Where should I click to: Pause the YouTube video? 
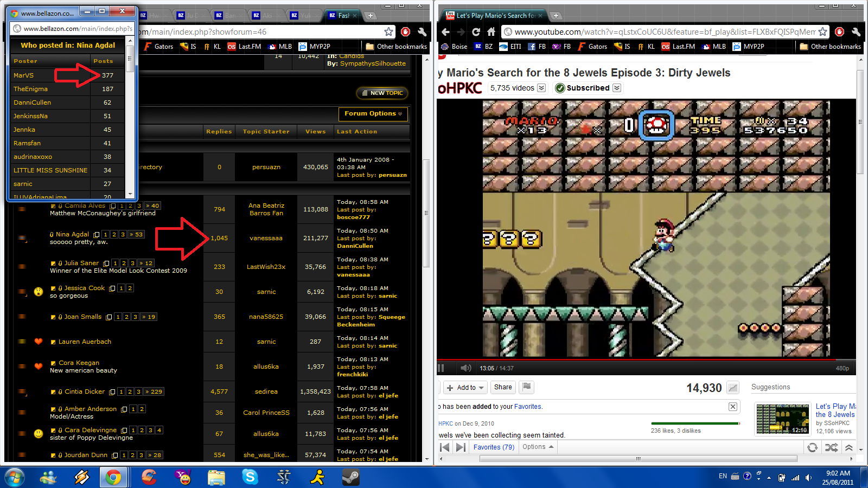click(441, 368)
